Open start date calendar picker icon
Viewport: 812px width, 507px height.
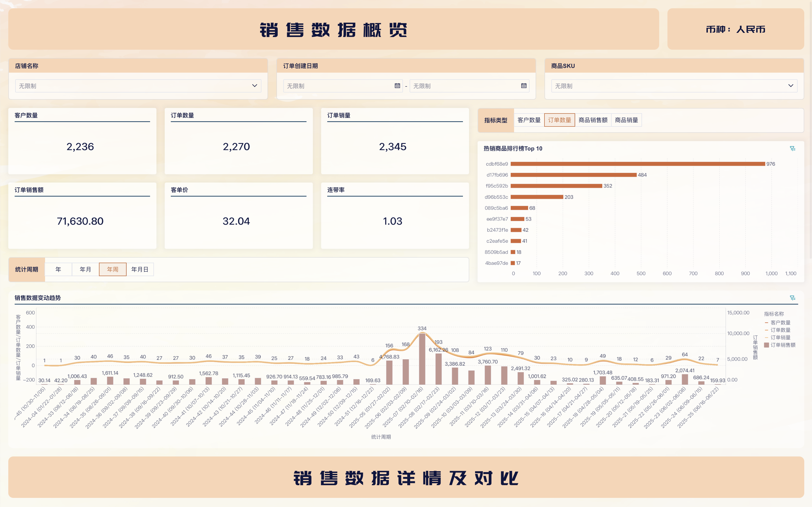pos(397,86)
